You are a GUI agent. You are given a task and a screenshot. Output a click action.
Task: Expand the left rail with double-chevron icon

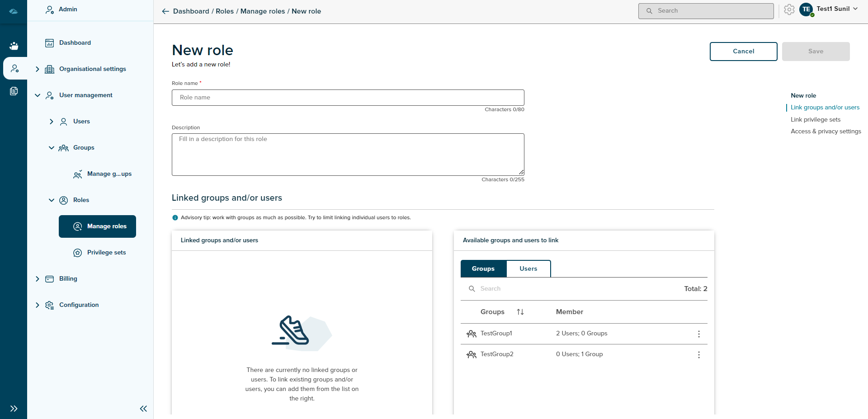pyautogui.click(x=14, y=409)
